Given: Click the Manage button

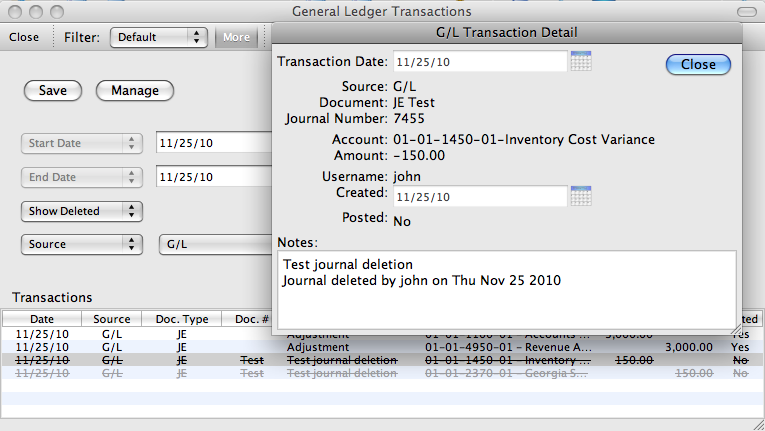Looking at the screenshot, I should pyautogui.click(x=135, y=90).
